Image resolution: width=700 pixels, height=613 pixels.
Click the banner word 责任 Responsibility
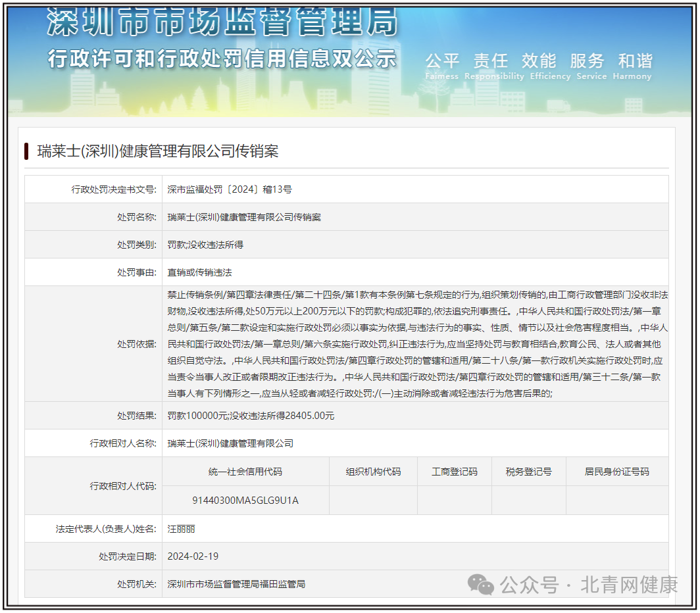(x=493, y=66)
